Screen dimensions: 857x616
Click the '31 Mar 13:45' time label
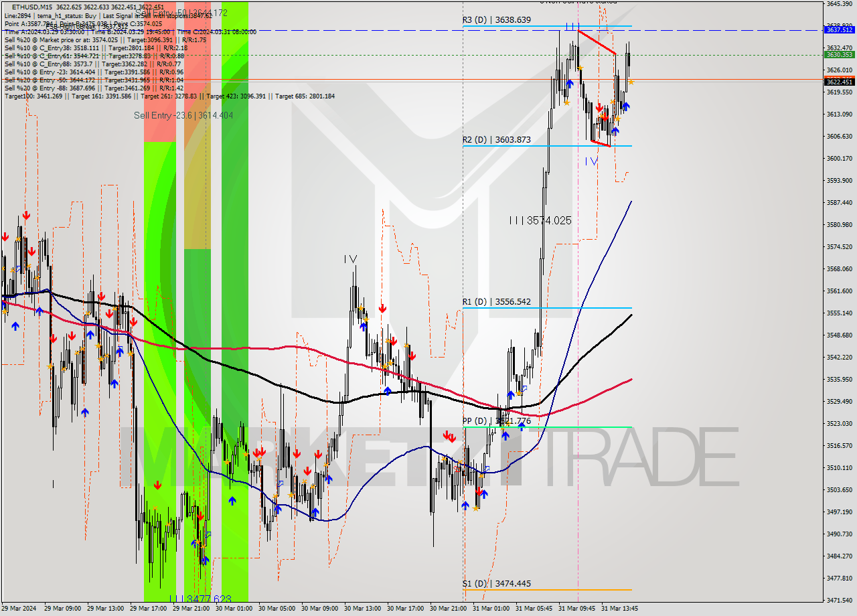click(620, 609)
